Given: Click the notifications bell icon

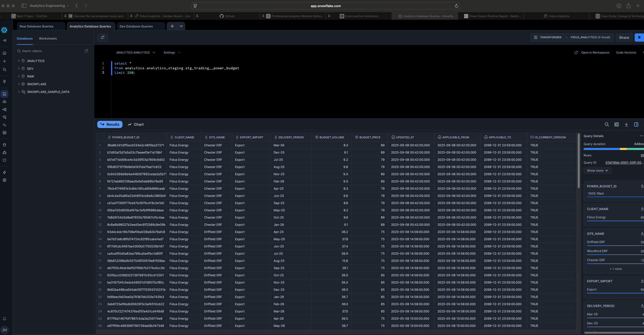Looking at the screenshot, I should [x=4, y=319].
